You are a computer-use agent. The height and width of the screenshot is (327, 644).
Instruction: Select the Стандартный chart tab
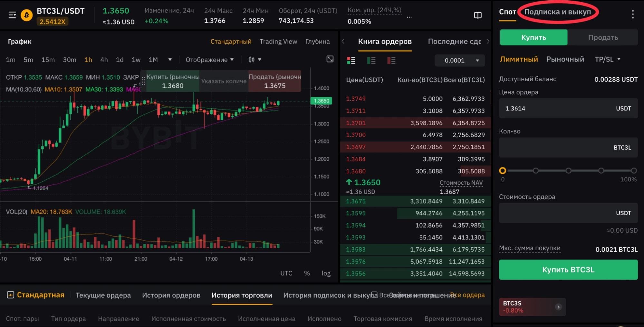[231, 42]
